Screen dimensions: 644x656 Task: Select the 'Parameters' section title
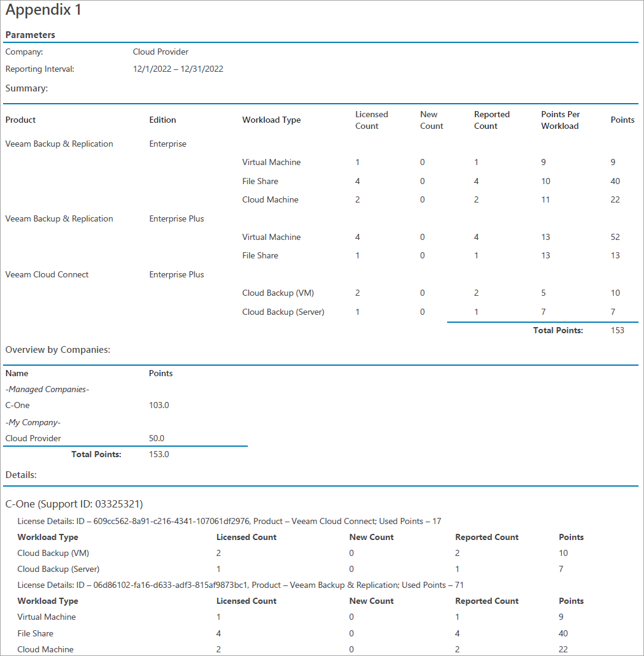click(x=30, y=35)
